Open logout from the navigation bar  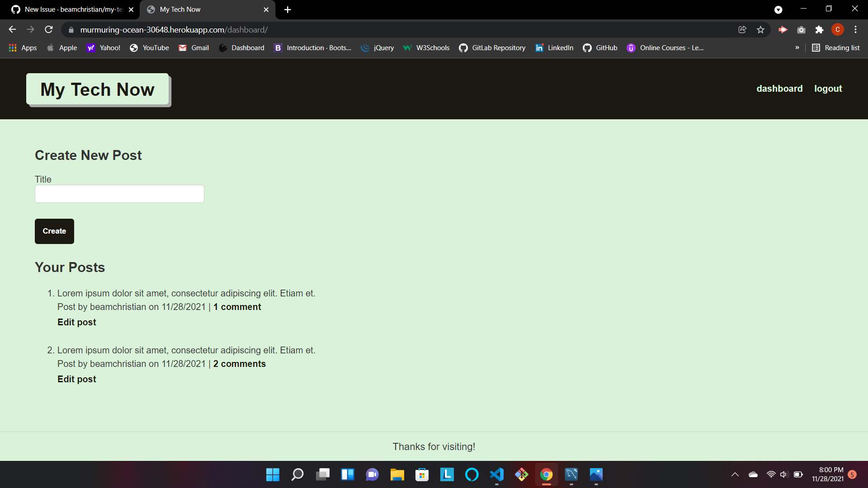tap(828, 89)
